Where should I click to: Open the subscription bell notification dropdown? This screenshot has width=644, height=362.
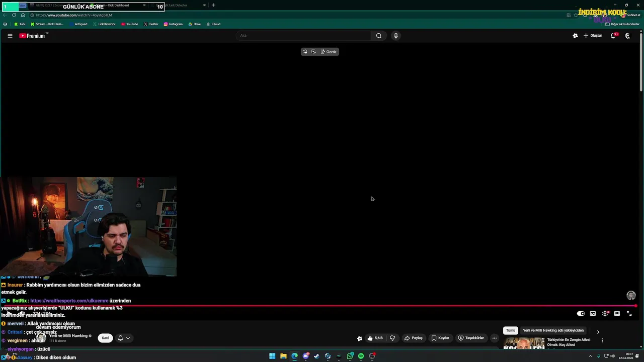pyautogui.click(x=124, y=338)
